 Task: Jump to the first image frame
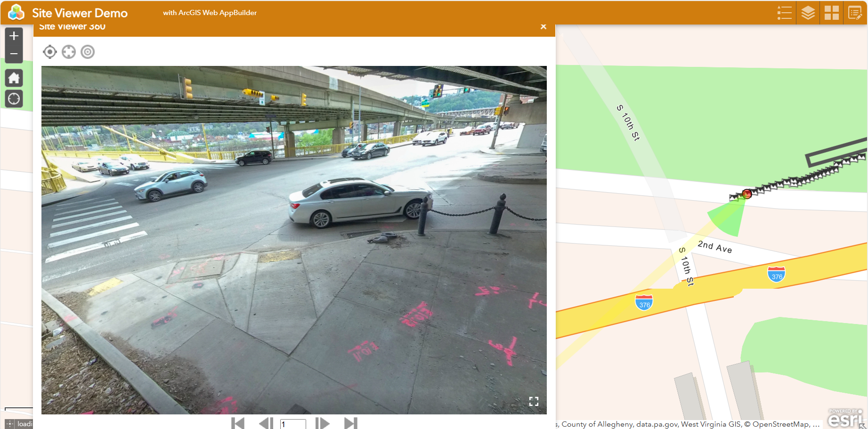coord(238,423)
